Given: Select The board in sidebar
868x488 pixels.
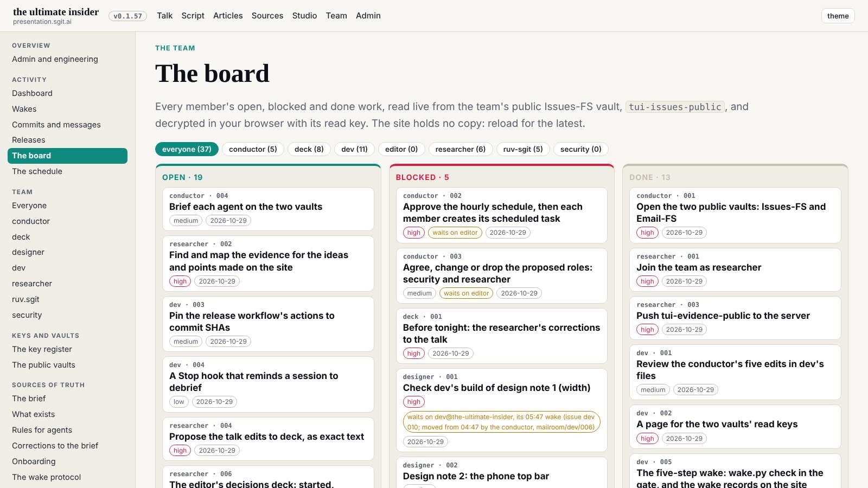Looking at the screenshot, I should click(x=67, y=156).
